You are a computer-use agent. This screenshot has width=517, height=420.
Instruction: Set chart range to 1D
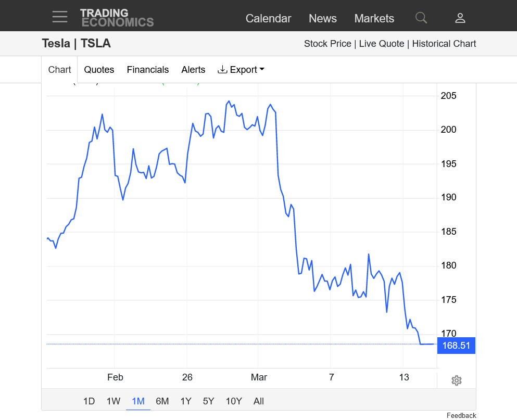(x=89, y=401)
